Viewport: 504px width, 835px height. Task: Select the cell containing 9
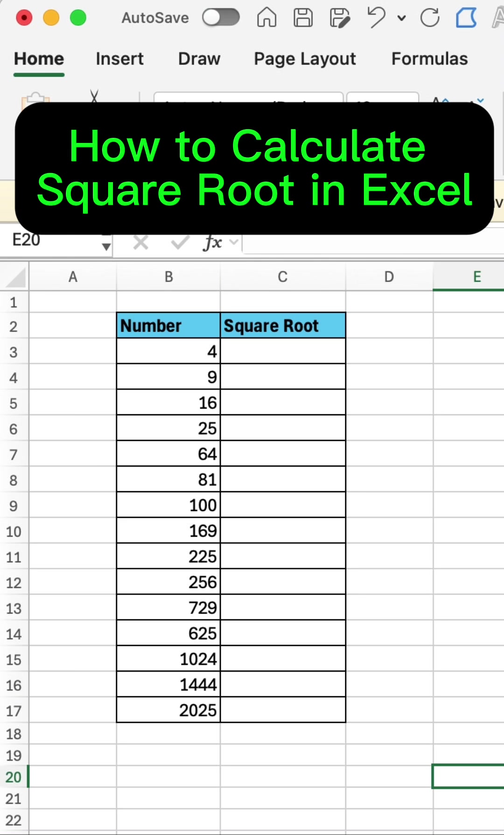[168, 377]
